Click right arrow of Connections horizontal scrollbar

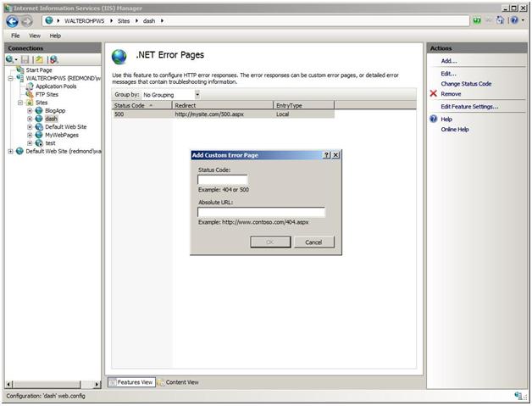click(x=97, y=384)
